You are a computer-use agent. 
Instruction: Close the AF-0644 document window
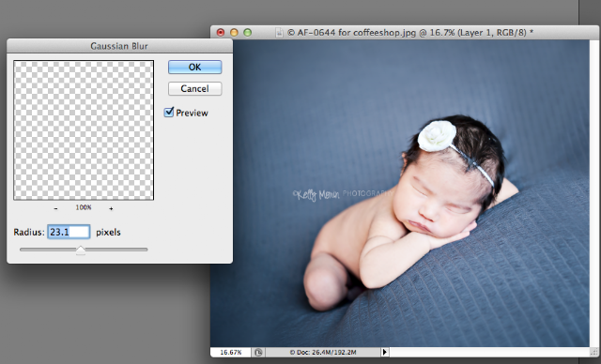(221, 33)
